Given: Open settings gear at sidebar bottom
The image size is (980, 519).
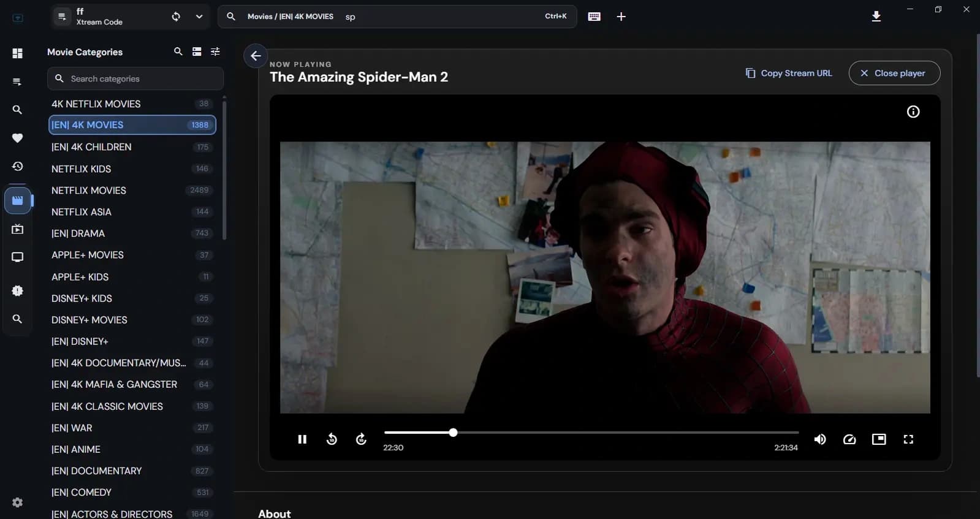Looking at the screenshot, I should pyautogui.click(x=17, y=502).
